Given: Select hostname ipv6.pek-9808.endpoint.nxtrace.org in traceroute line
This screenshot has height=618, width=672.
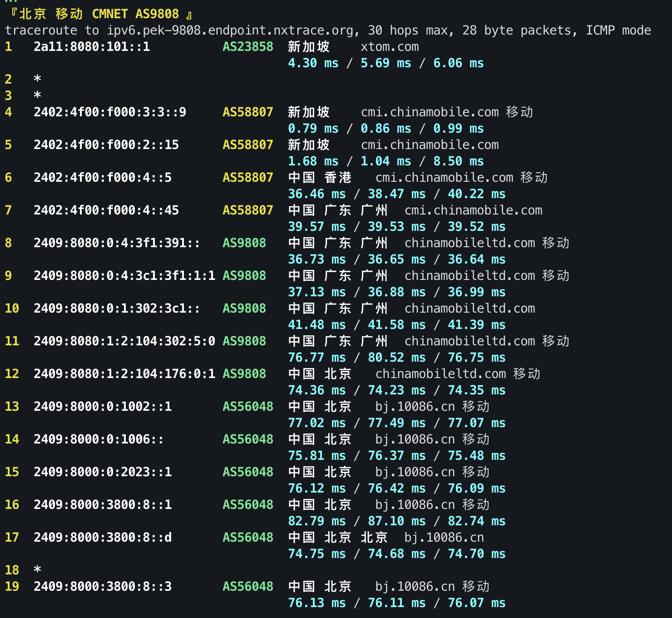Looking at the screenshot, I should (230, 30).
